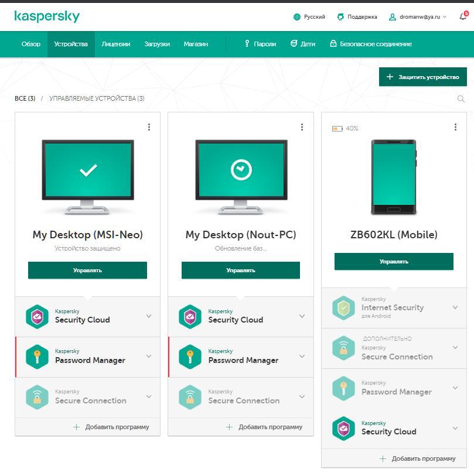Click the battery 40% indicator icon
Screen dimensions: 474x476
[x=337, y=129]
